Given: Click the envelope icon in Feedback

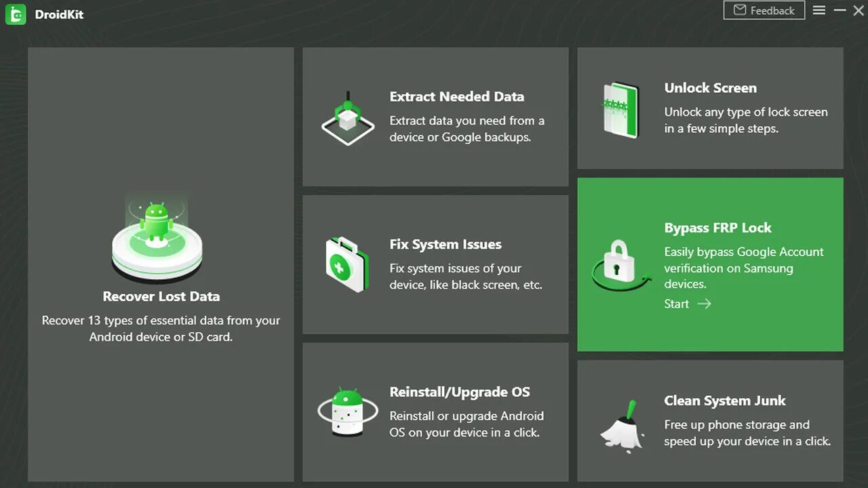Looking at the screenshot, I should [739, 10].
